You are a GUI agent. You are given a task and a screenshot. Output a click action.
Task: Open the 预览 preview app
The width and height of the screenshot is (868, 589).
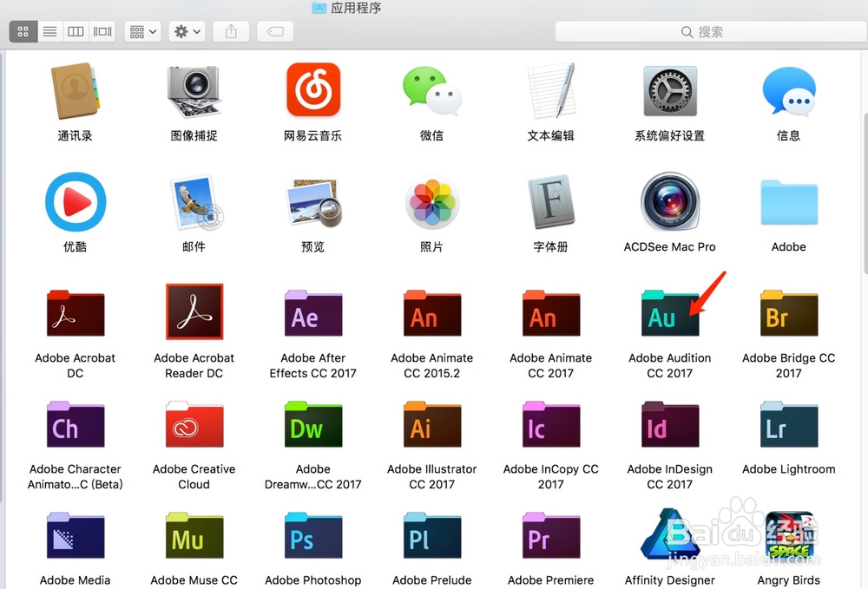click(x=313, y=203)
